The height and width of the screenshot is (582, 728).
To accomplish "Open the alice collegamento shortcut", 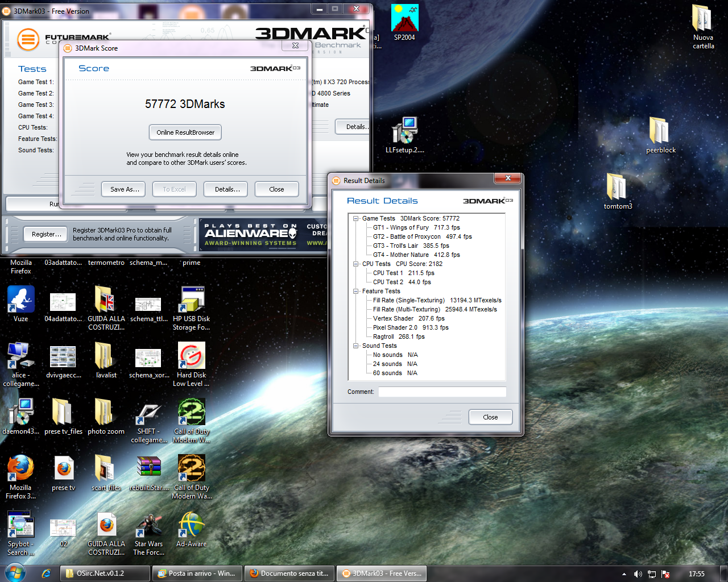I will (x=21, y=364).
